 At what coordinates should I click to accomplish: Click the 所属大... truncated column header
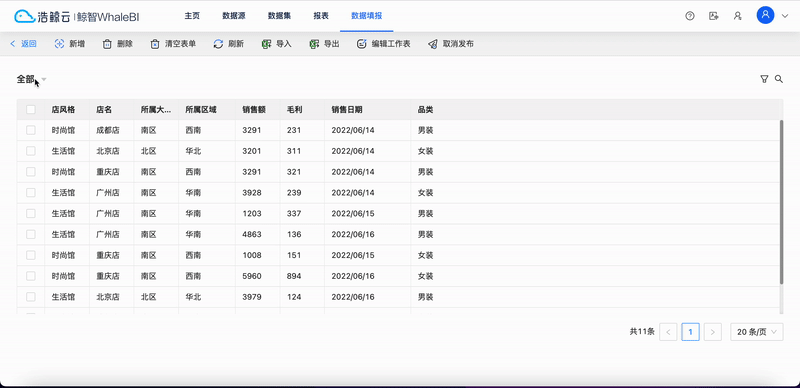pos(156,109)
